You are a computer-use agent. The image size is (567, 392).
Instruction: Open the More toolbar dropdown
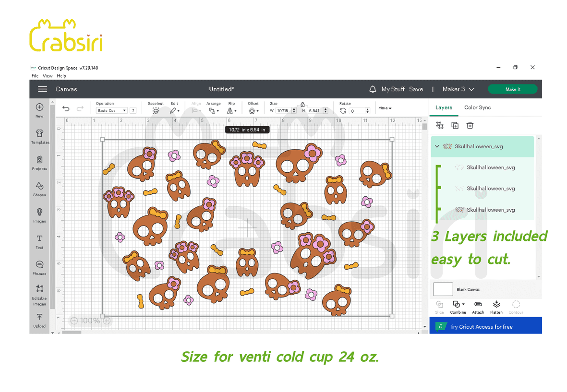coord(385,108)
